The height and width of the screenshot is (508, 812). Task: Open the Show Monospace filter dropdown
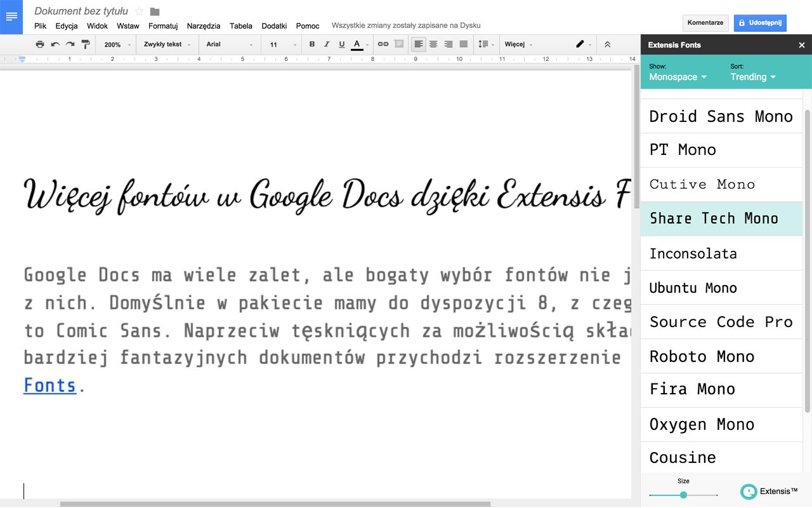(678, 77)
